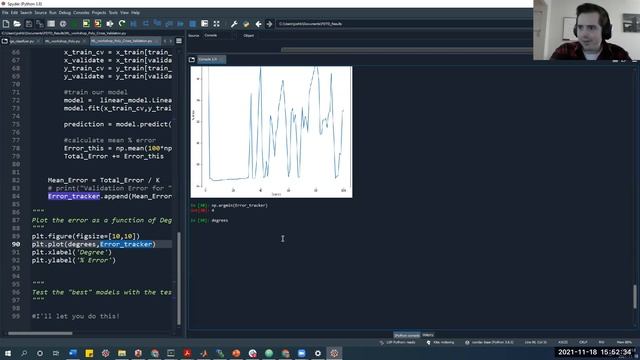Image resolution: width=640 pixels, height=360 pixels.
Task: Go forward with the right arrow
Action: [x=269, y=24]
